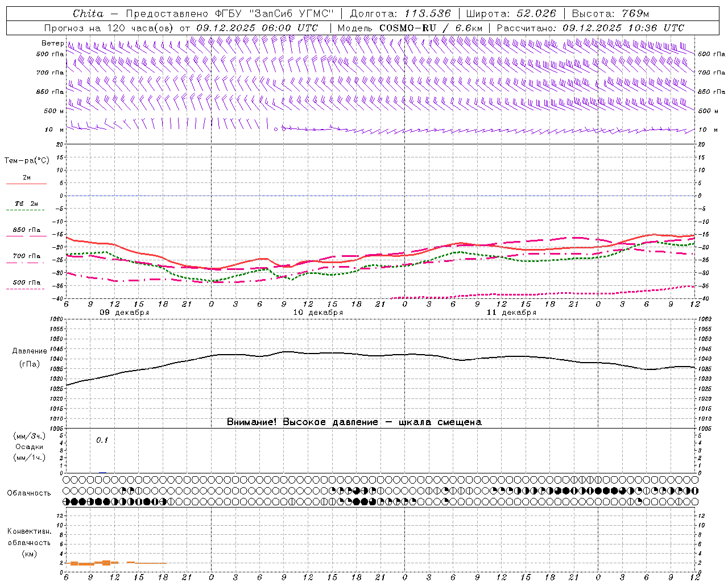Click the 'Тем-ра(°C)' temperature panel label
Image resolution: width=728 pixels, height=582 pixels.
(x=27, y=161)
